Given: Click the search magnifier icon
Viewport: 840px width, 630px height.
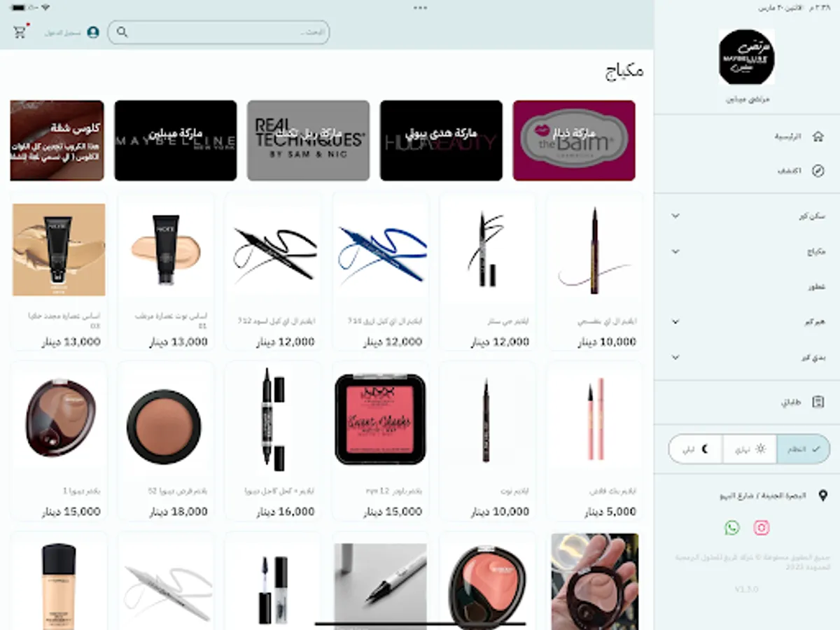Looking at the screenshot, I should pos(122,32).
